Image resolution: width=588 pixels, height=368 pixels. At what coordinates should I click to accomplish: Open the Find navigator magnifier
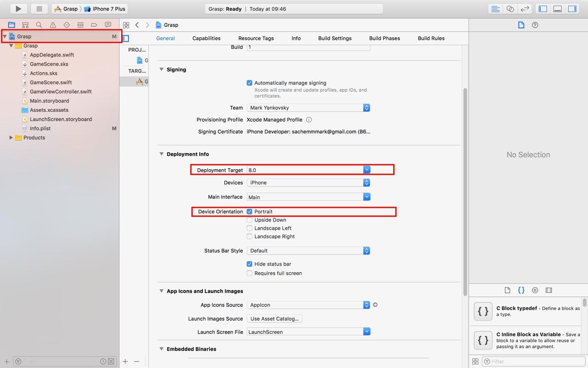39,25
